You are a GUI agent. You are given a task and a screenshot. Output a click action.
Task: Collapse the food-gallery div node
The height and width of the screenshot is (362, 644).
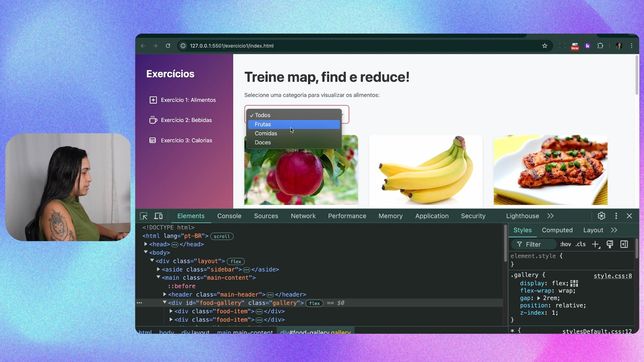pos(165,303)
